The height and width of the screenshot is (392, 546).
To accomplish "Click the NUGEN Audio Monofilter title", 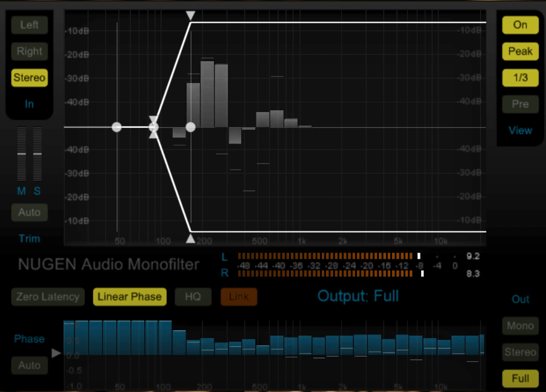I will click(108, 264).
